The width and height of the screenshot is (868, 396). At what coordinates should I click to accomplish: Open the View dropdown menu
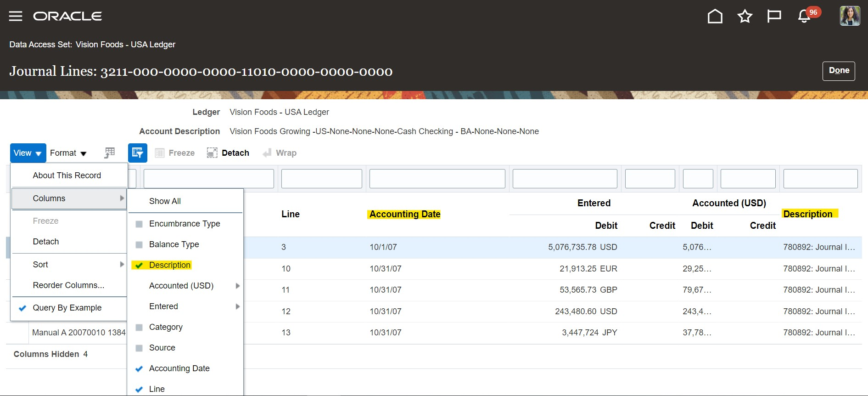28,153
